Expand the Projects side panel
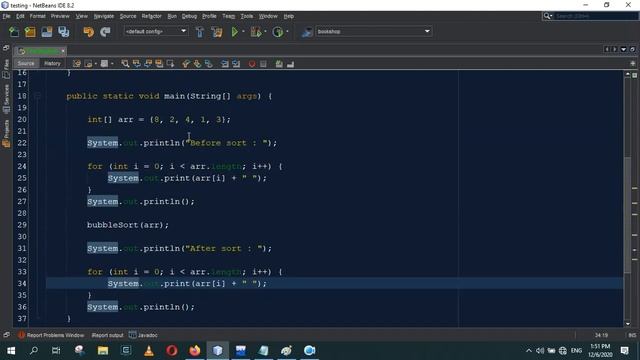This screenshot has width=640, height=360. [x=6, y=133]
